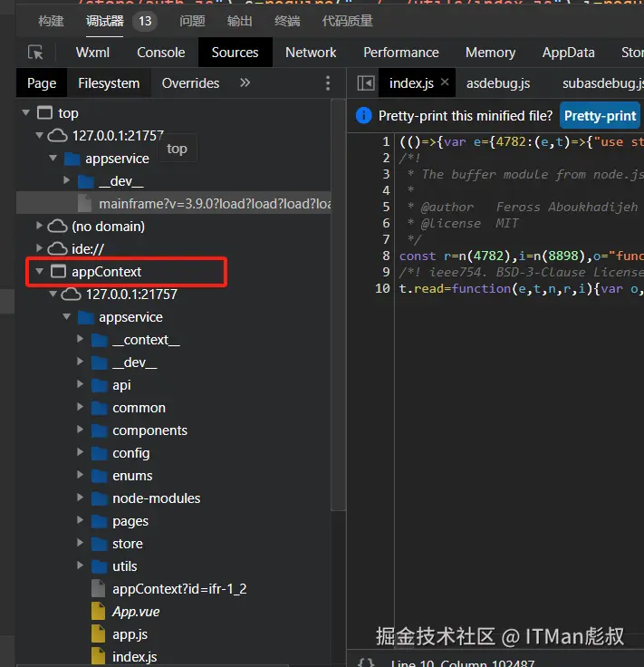Collapse the appservice folder under appContext

[67, 316]
